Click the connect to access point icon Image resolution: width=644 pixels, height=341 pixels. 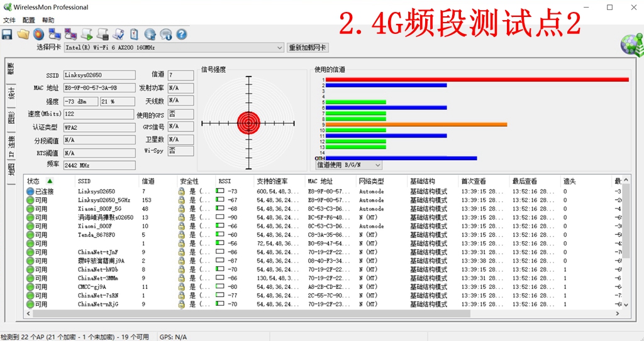pyautogui.click(x=55, y=35)
